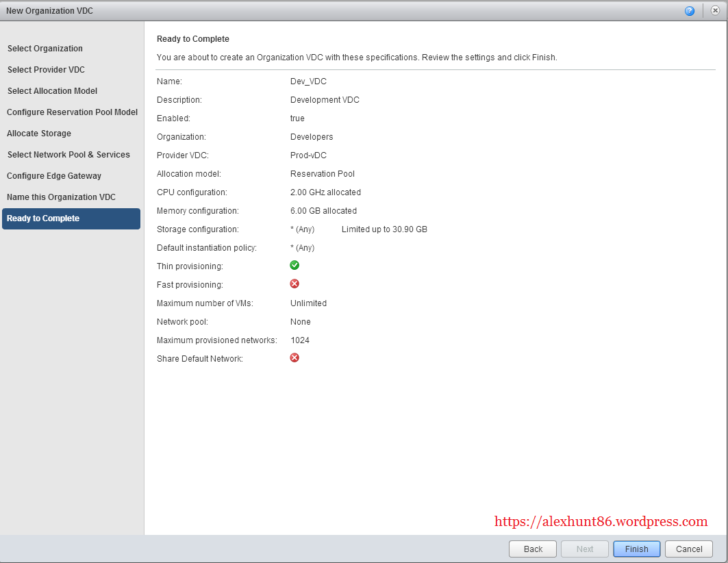Viewport: 728px width, 563px height.
Task: Open the Select Provider VDC step
Action: pos(46,70)
